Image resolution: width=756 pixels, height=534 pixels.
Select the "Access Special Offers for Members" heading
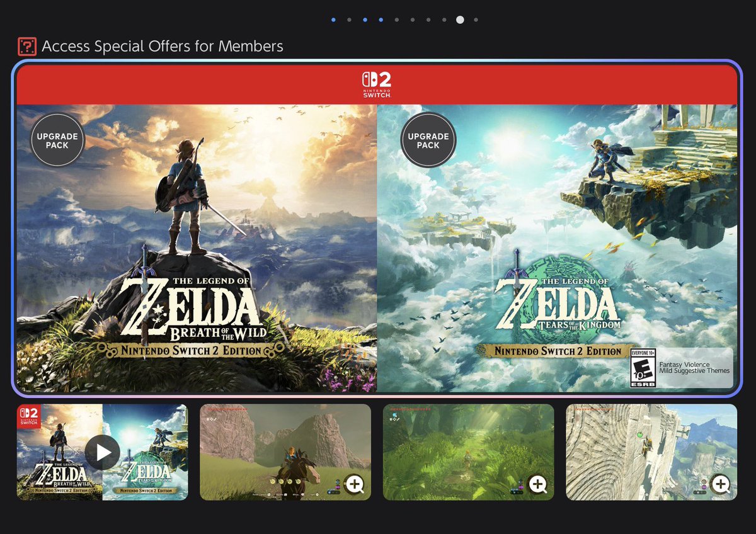(163, 47)
